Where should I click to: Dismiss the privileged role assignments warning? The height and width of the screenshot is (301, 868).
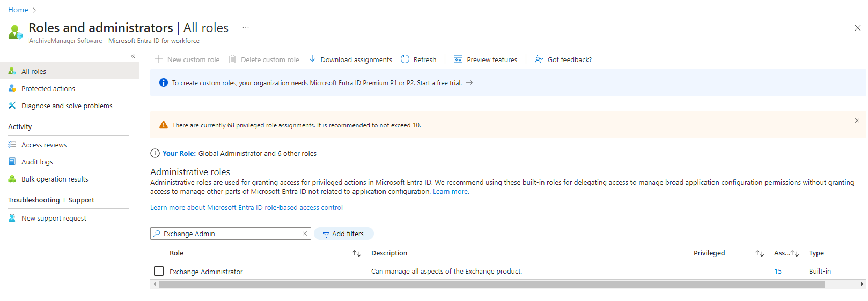[857, 121]
